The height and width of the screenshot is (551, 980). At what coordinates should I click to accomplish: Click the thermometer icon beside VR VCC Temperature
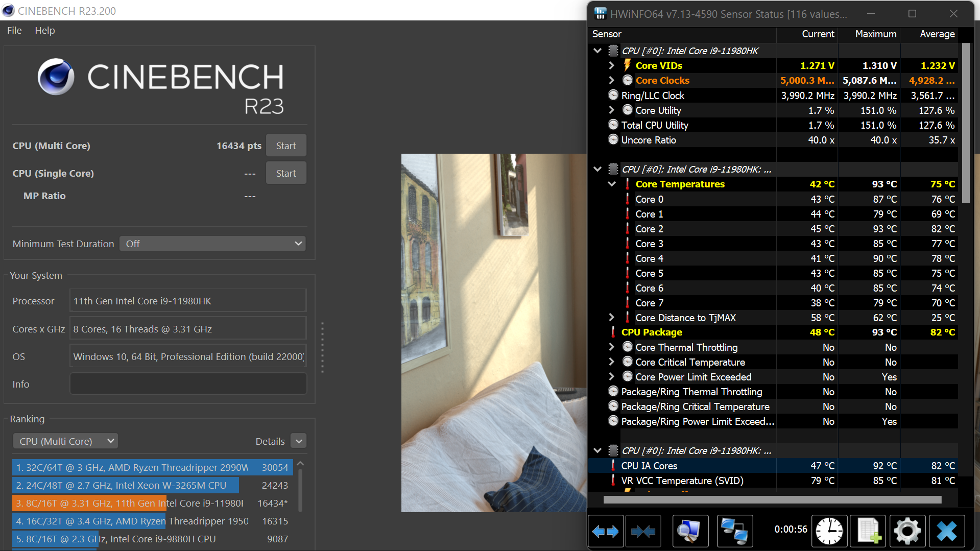pos(613,480)
